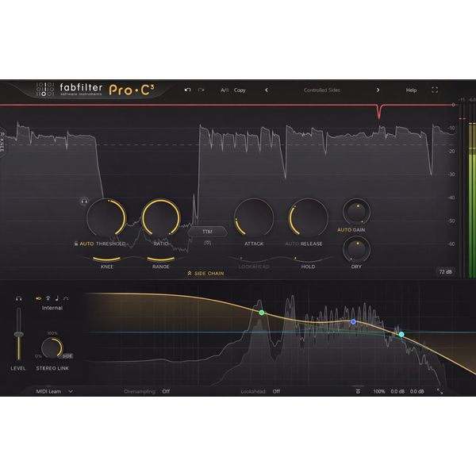Click the Range arc slider
This screenshot has width=476, height=476.
160,259
